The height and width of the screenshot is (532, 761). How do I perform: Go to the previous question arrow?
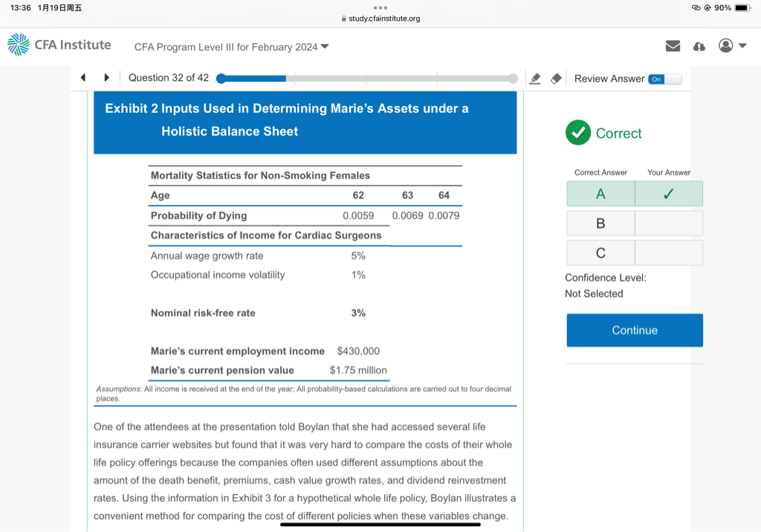(x=83, y=78)
